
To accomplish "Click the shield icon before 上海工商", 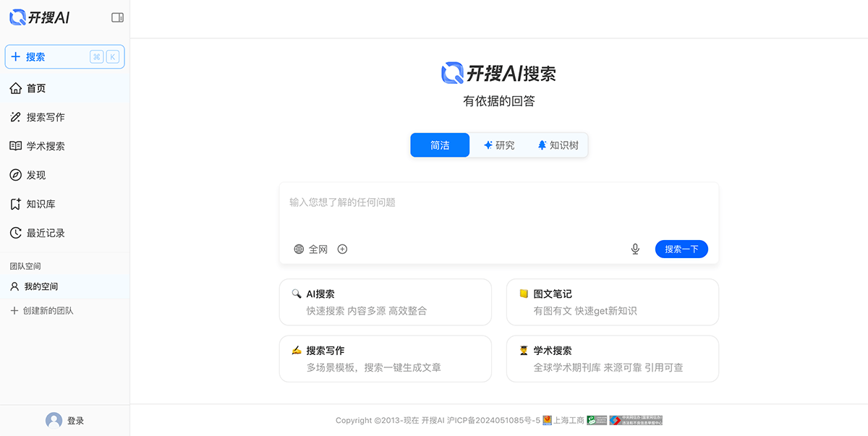I will [548, 421].
